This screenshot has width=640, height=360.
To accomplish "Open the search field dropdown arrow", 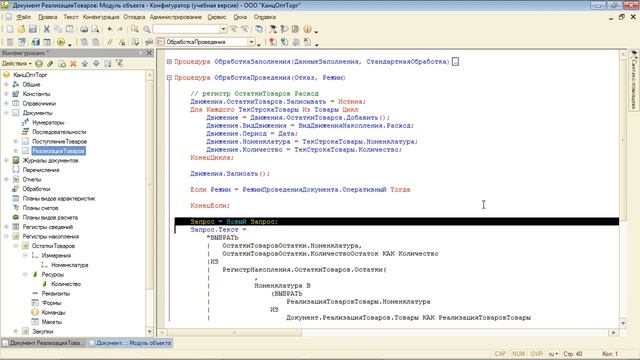I will pos(223,29).
